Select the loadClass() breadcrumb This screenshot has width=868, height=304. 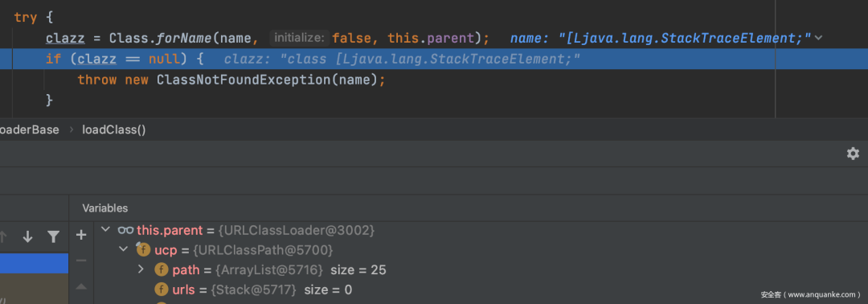(x=114, y=130)
